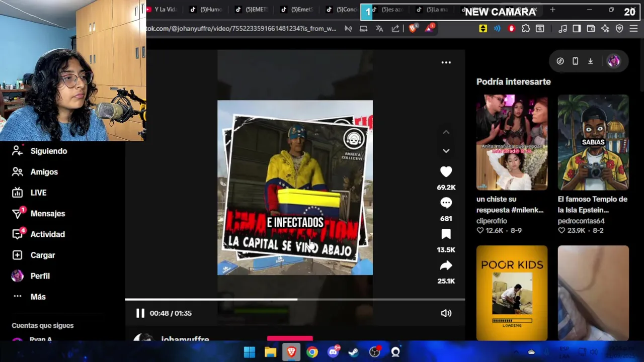The width and height of the screenshot is (644, 362).
Task: Pause the playing video
Action: (x=140, y=313)
